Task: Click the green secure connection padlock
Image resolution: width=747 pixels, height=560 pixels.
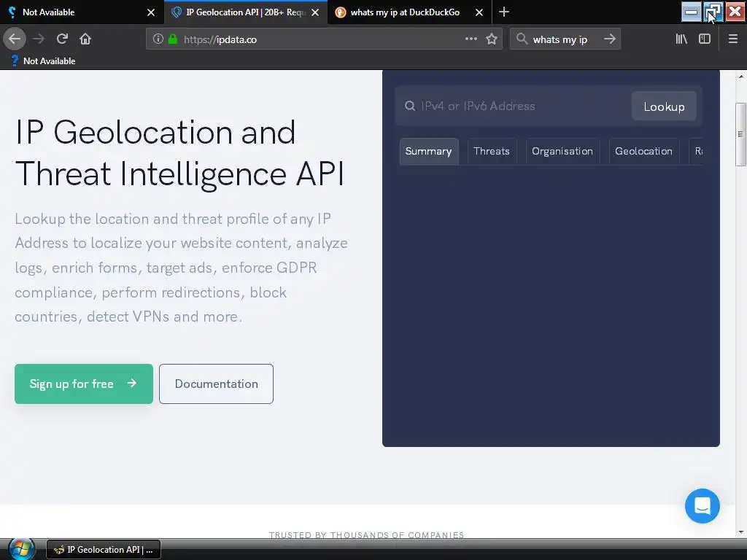Action: (x=173, y=39)
